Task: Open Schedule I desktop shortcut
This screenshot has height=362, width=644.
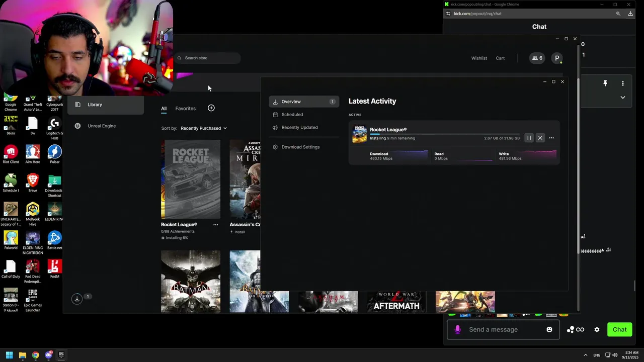Action: pyautogui.click(x=11, y=183)
